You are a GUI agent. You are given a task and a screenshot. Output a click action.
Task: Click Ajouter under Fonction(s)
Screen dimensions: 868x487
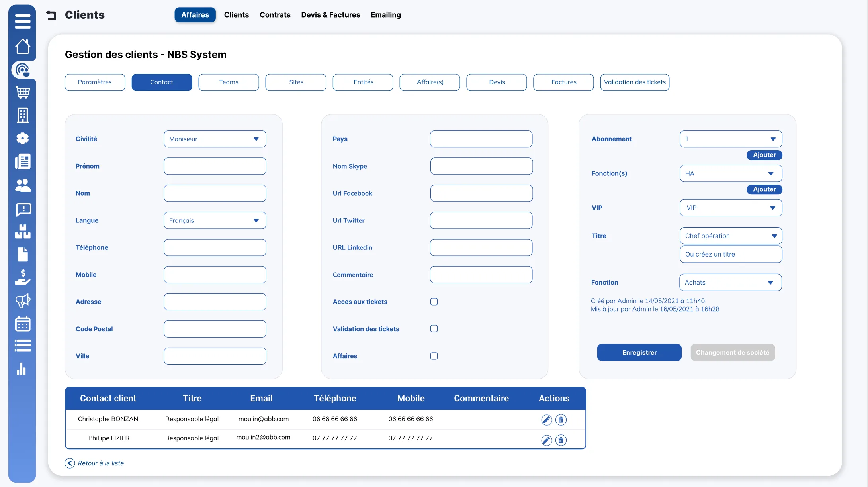coord(764,189)
